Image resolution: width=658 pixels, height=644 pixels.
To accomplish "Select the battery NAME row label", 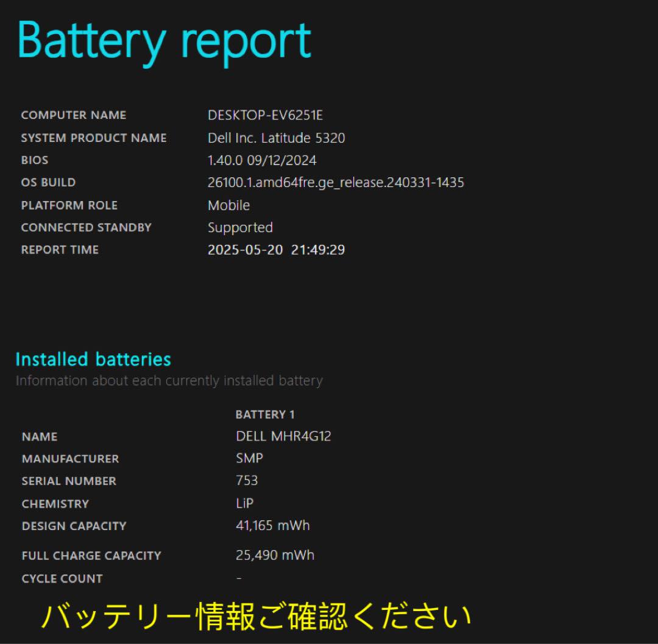I will click(40, 437).
